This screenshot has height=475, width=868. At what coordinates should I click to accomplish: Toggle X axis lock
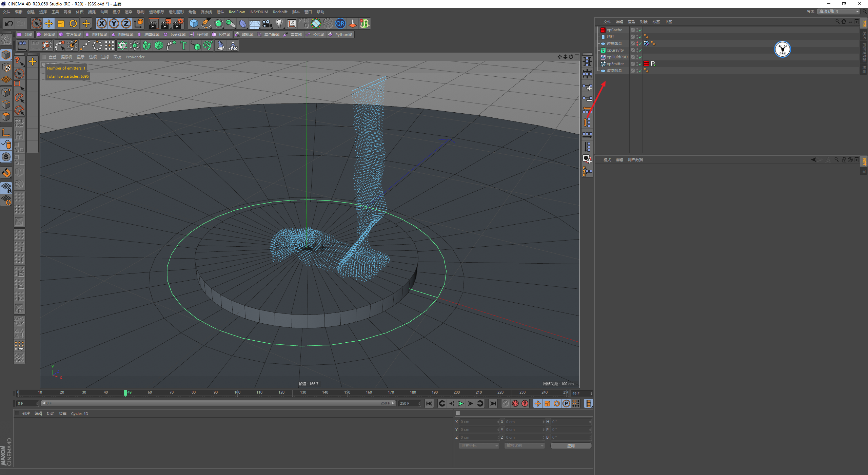pos(101,23)
